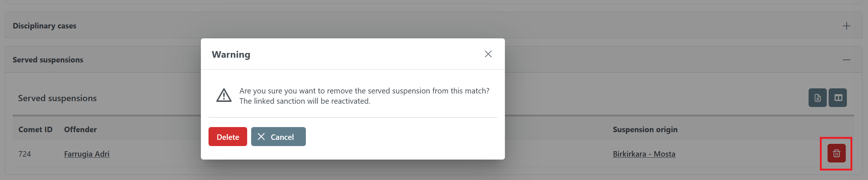Confirm removal with the red Delete button
The image size is (868, 180).
[227, 137]
